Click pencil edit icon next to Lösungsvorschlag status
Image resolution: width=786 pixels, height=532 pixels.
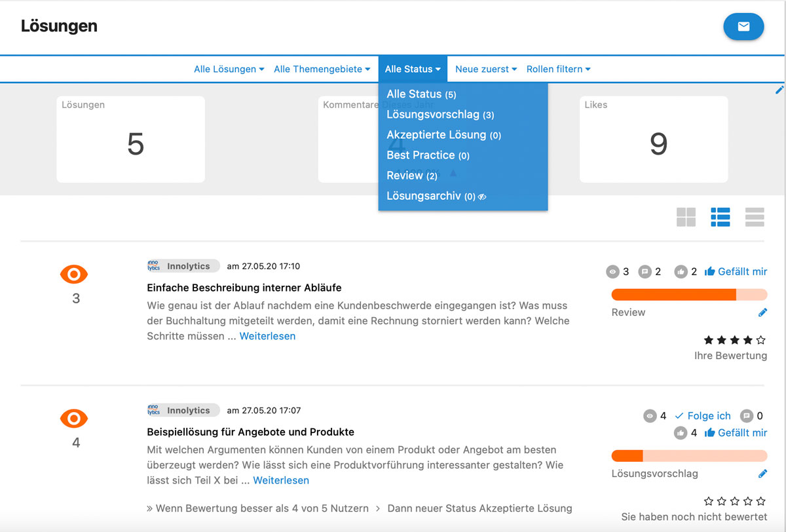pyautogui.click(x=762, y=474)
